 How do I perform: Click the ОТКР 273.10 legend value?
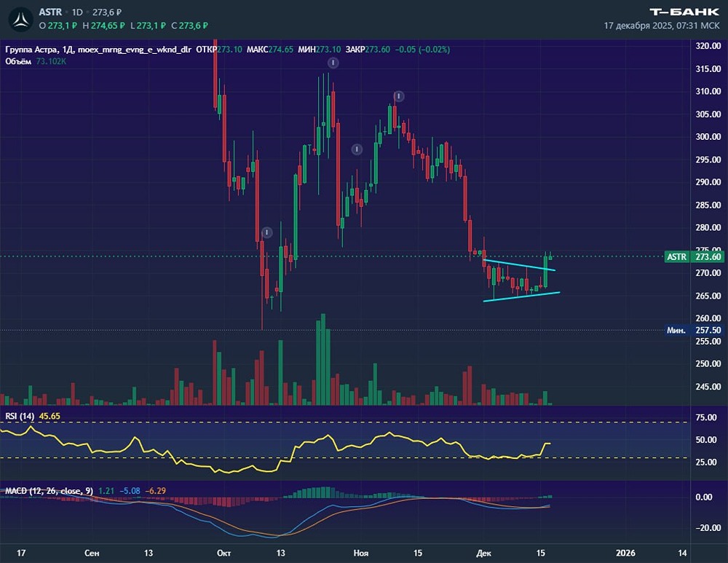click(219, 50)
